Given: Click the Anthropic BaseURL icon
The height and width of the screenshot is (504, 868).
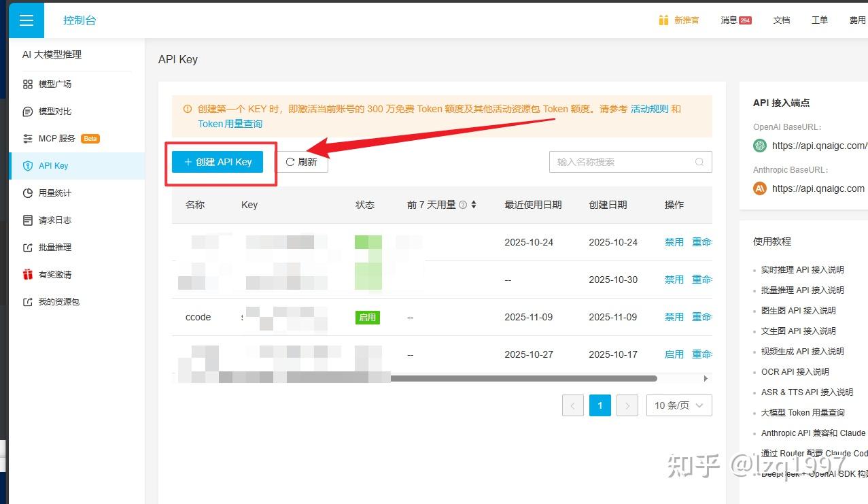Looking at the screenshot, I should click(x=760, y=188).
